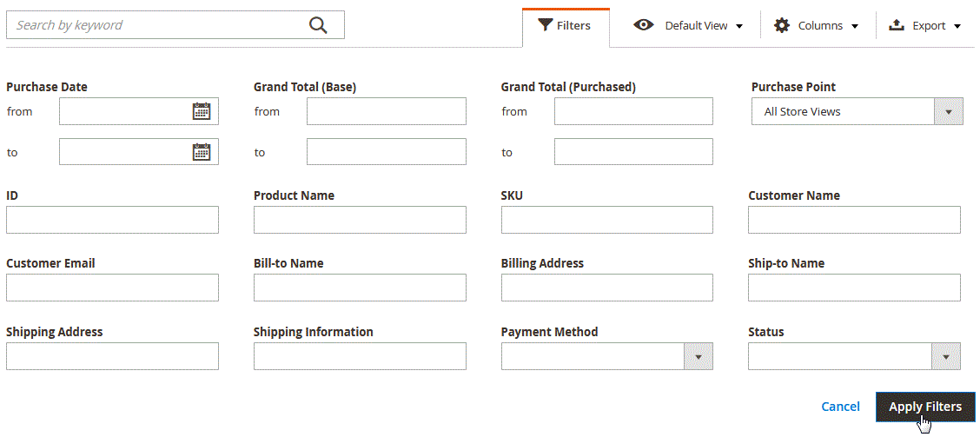The width and height of the screenshot is (980, 437).
Task: Click the search magnifier icon
Action: [318, 26]
